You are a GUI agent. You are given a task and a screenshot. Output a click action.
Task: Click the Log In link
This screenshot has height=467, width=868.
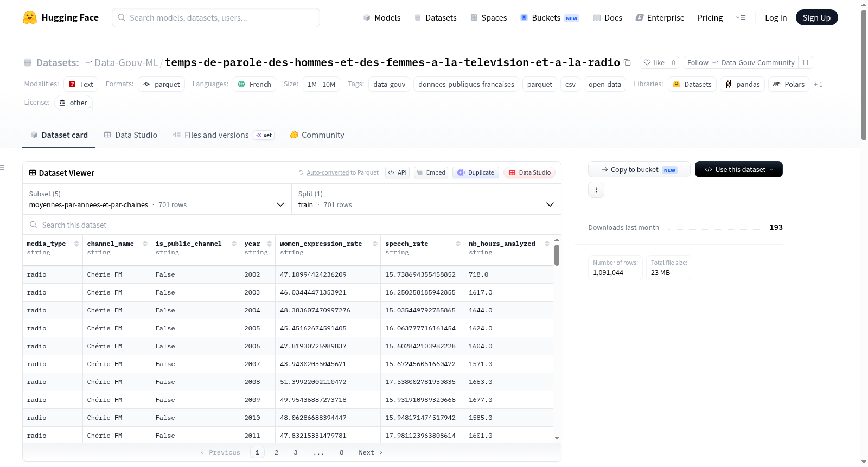pos(776,17)
